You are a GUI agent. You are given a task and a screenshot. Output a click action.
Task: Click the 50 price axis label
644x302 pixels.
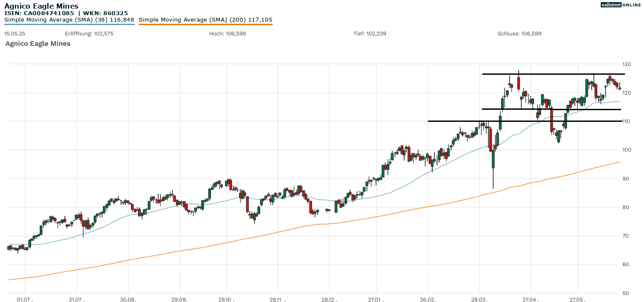pyautogui.click(x=625, y=293)
